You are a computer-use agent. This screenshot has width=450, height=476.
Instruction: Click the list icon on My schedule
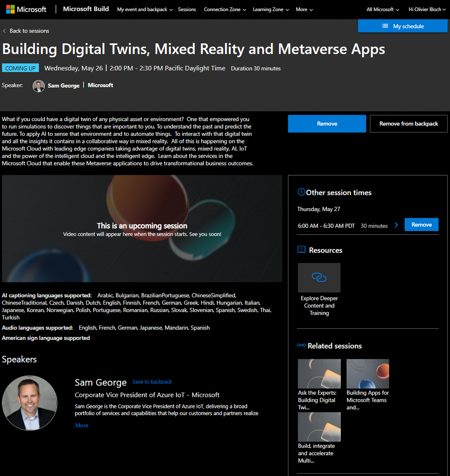click(385, 26)
